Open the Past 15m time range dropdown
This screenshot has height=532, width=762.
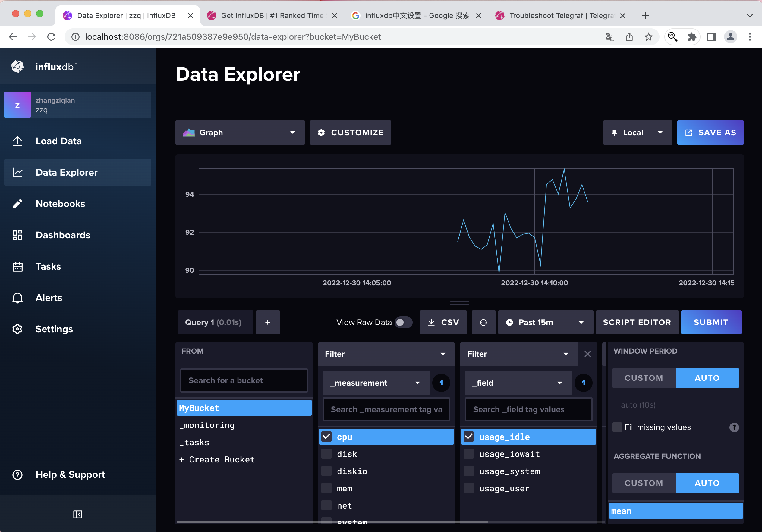click(545, 322)
